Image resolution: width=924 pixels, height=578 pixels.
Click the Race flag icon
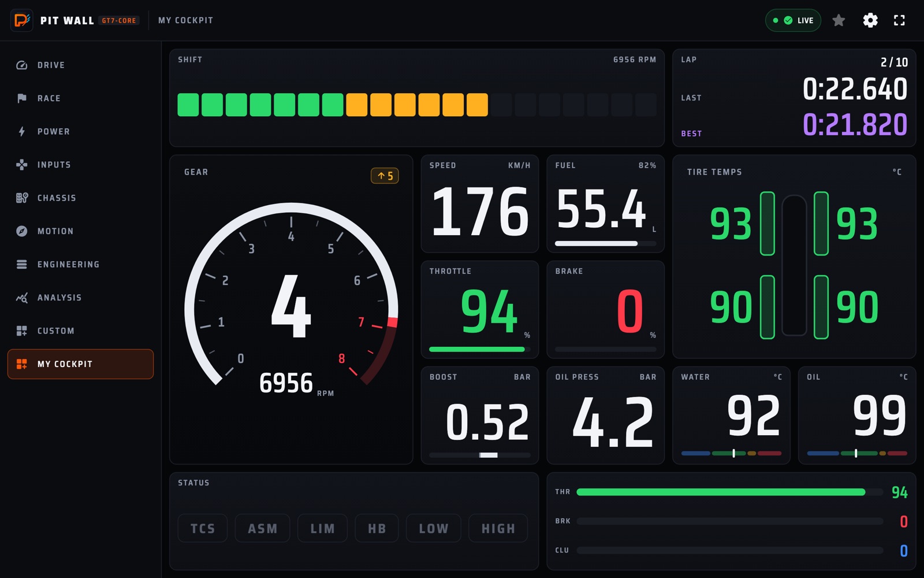tap(22, 98)
